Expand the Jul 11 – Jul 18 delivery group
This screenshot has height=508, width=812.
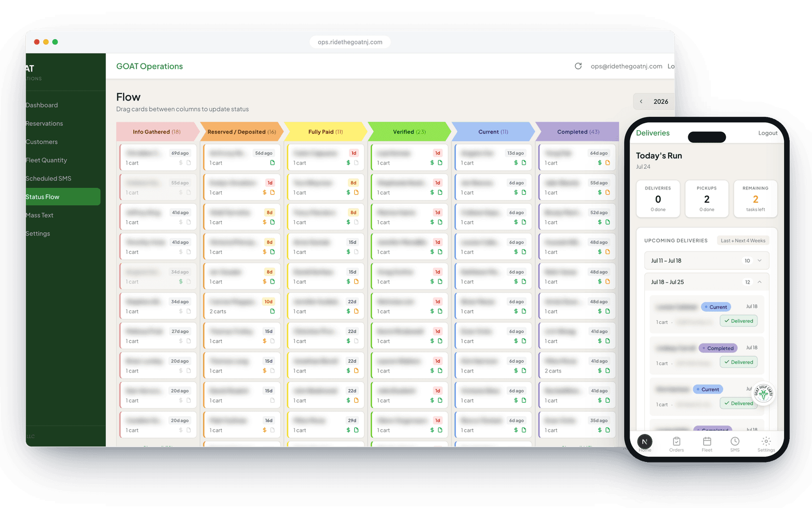[x=707, y=261]
